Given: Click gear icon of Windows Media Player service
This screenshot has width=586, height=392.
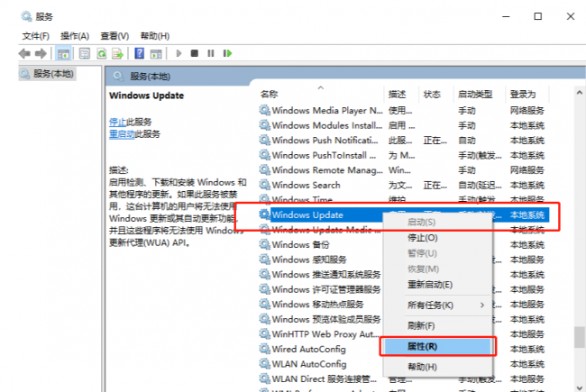Looking at the screenshot, I should (x=264, y=110).
